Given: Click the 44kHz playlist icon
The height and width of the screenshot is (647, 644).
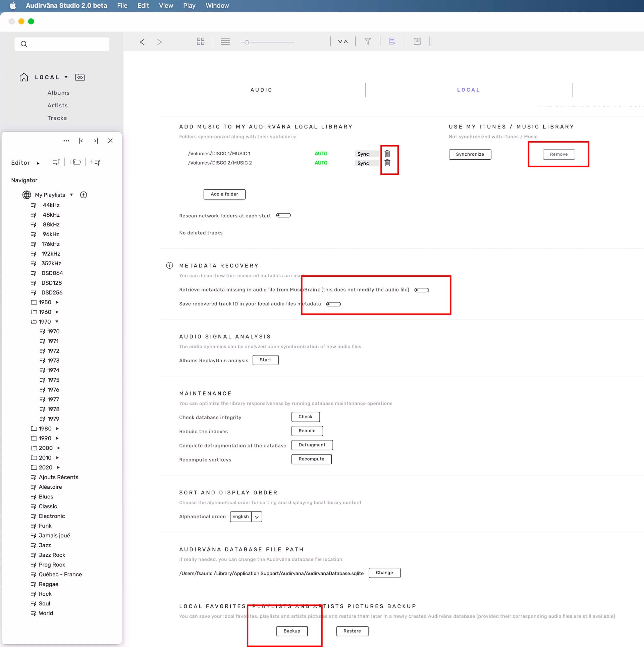Looking at the screenshot, I should point(34,205).
